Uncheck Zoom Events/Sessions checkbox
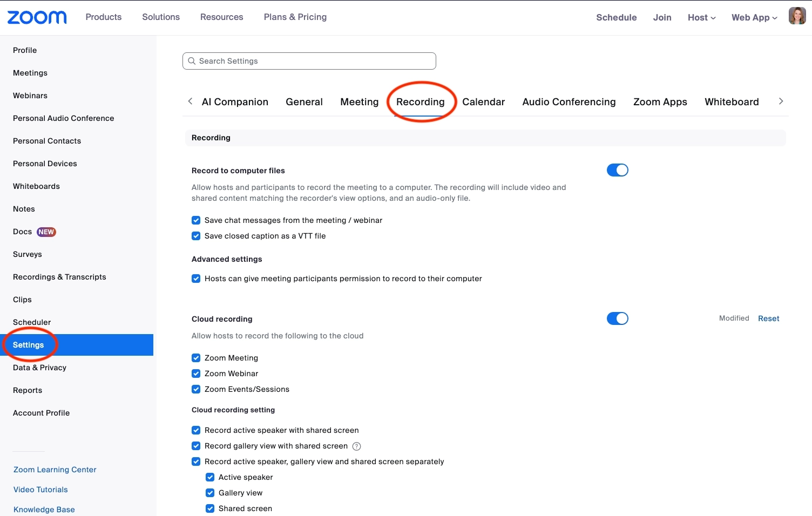The height and width of the screenshot is (516, 812). tap(196, 389)
